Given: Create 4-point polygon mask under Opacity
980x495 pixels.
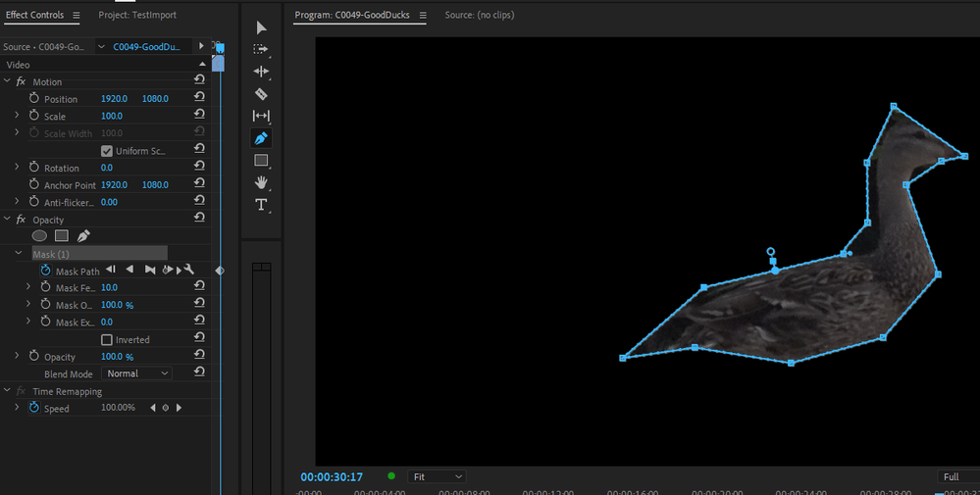Looking at the screenshot, I should point(61,236).
